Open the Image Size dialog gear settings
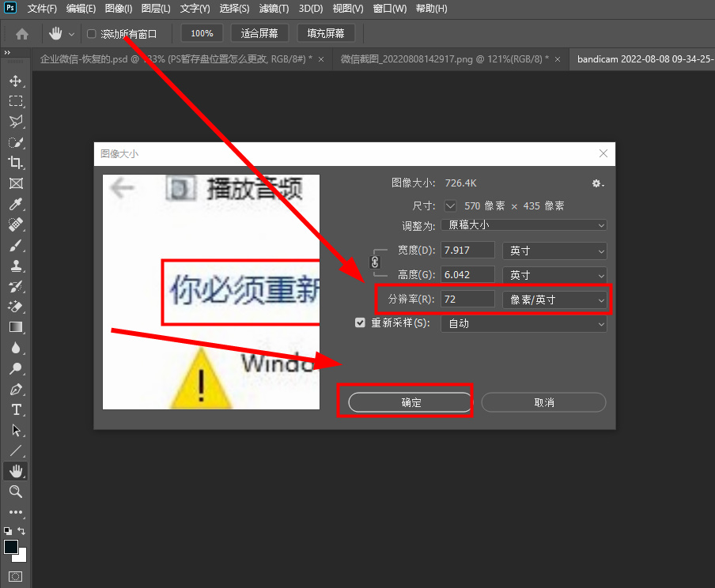This screenshot has height=588, width=715. (x=598, y=183)
